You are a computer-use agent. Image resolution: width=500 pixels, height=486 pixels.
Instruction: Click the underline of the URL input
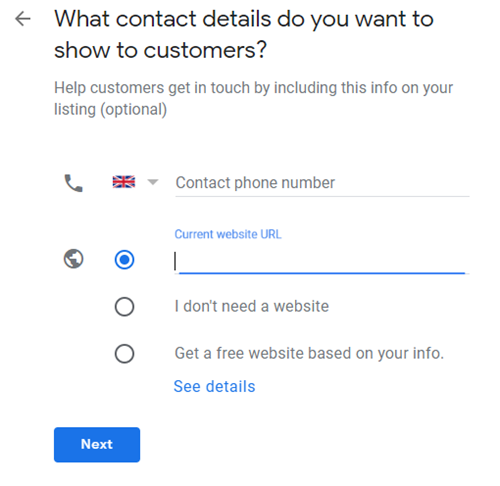tap(322, 273)
